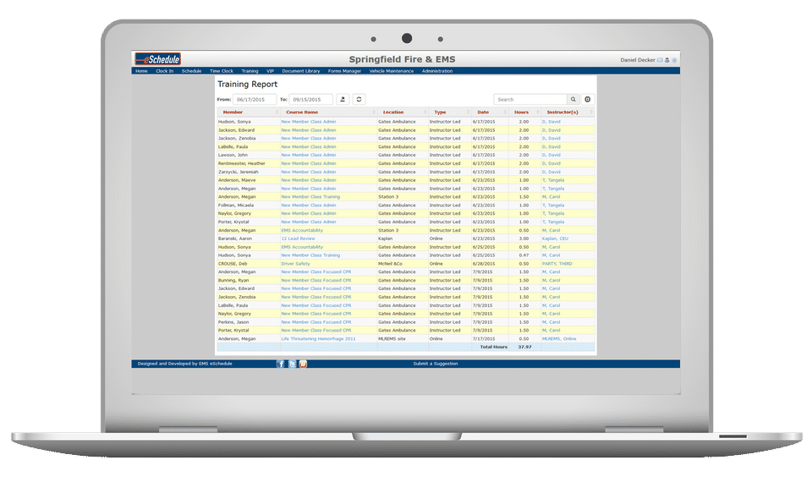Click the Daniel Decker user name

[638, 60]
